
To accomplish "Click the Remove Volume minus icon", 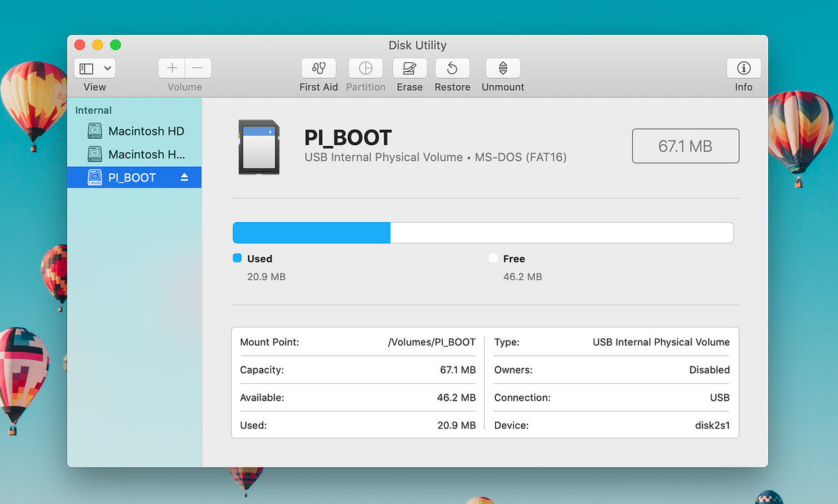I will pyautogui.click(x=198, y=68).
